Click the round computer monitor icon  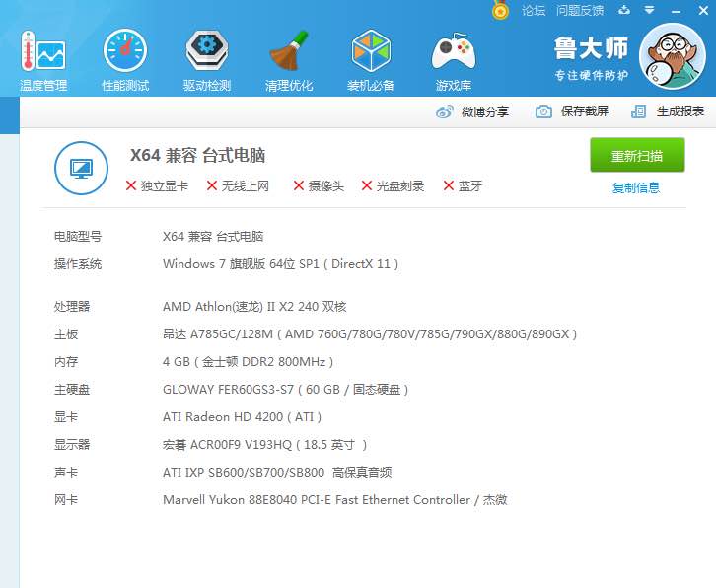pyautogui.click(x=81, y=168)
